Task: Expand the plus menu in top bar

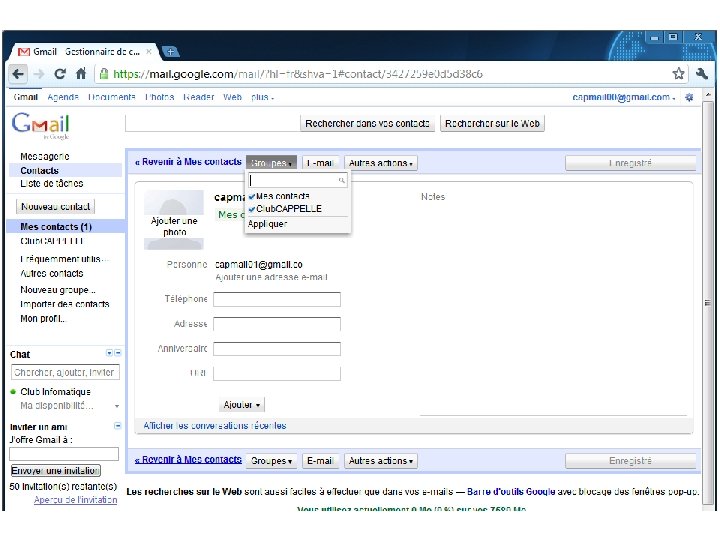Action: point(262,97)
